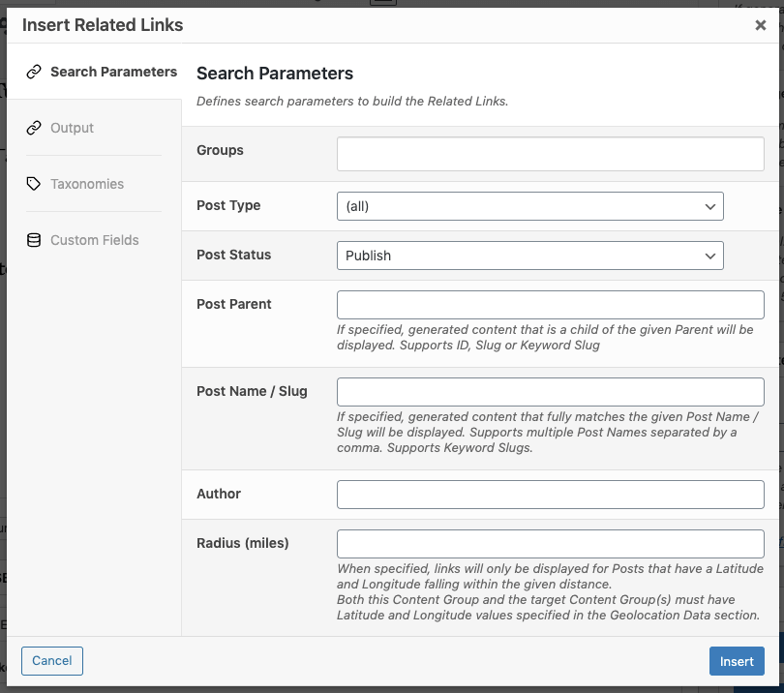Click the Post Status dropdown chevron
The width and height of the screenshot is (784, 693).
[709, 255]
